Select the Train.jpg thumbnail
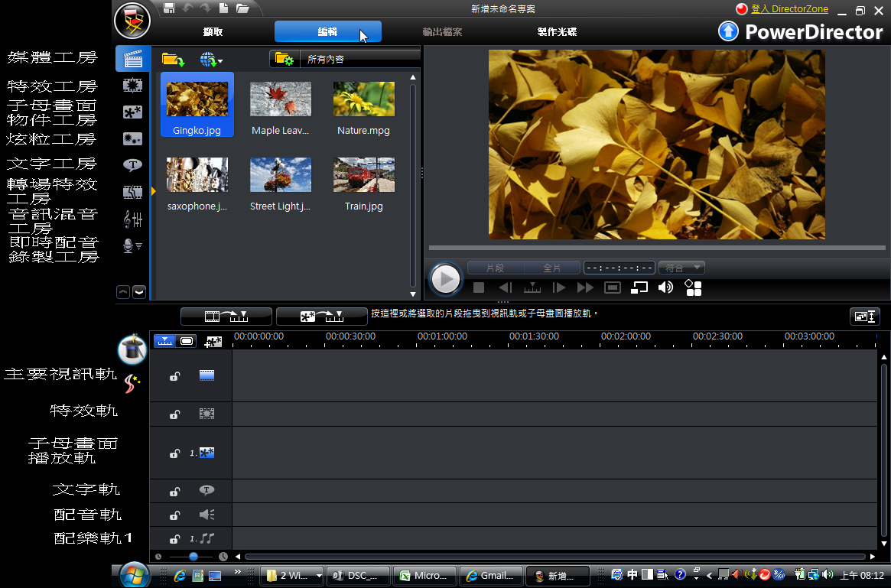 (364, 175)
